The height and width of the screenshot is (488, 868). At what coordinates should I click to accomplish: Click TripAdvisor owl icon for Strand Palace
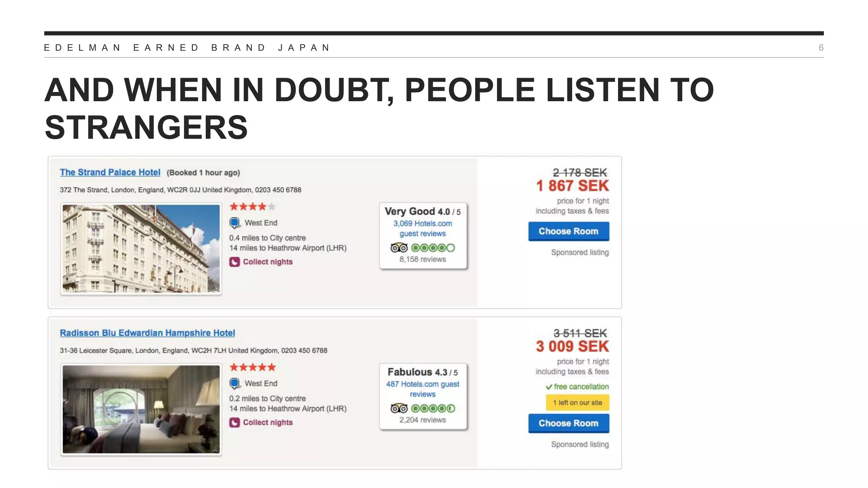398,248
